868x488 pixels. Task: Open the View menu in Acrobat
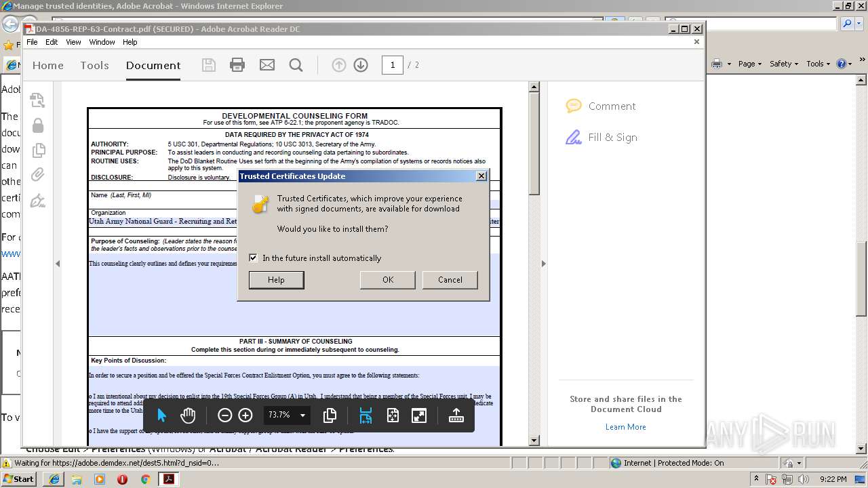(73, 42)
